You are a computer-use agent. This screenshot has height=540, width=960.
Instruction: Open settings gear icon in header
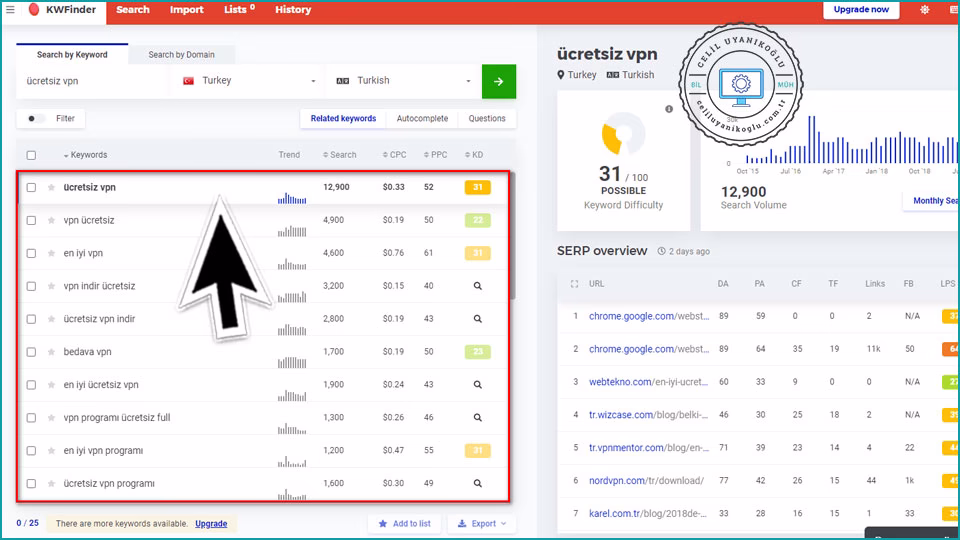924,10
